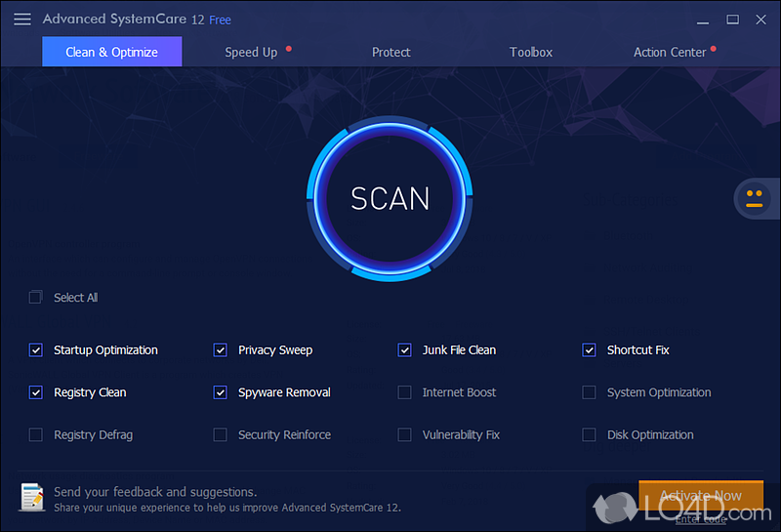Enable Security Reinforce checkbox
The image size is (781, 532).
[221, 434]
